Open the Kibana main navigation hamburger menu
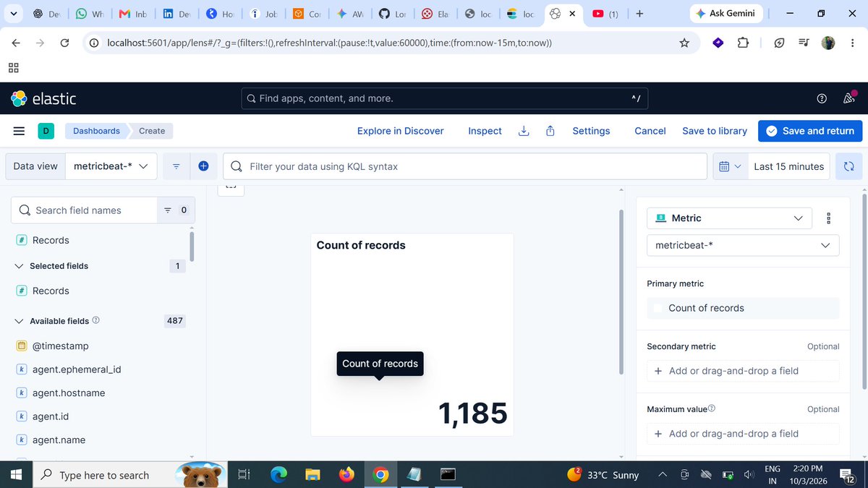 click(x=20, y=131)
